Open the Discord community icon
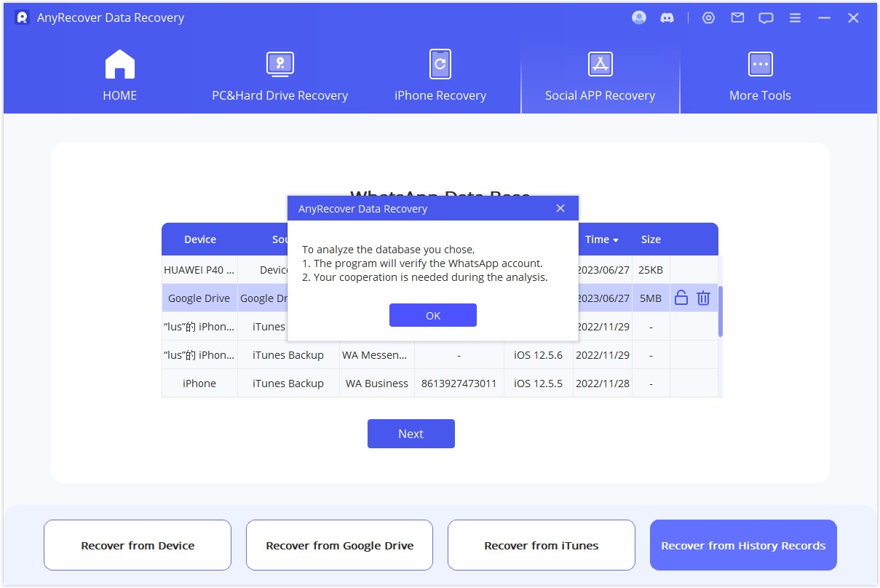880x588 pixels. (667, 18)
